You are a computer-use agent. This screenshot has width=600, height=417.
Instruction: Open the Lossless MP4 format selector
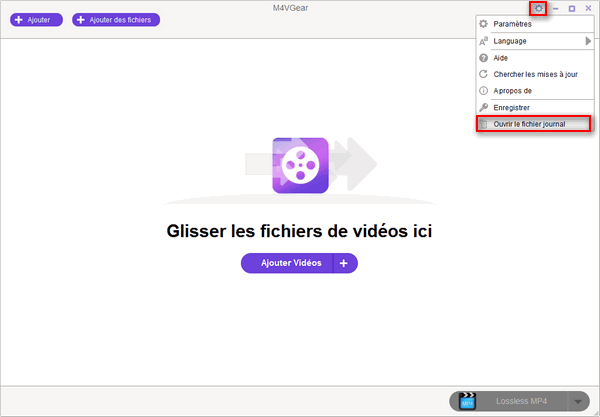522,401
